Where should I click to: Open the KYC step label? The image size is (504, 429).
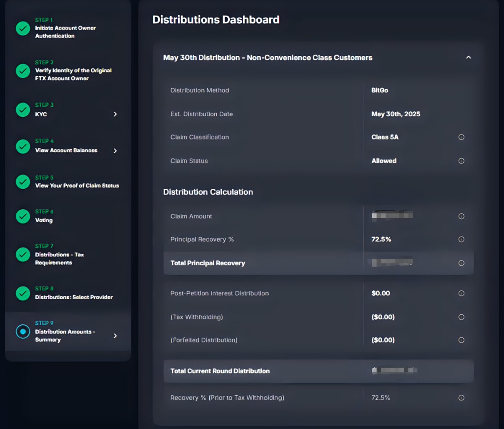(41, 114)
